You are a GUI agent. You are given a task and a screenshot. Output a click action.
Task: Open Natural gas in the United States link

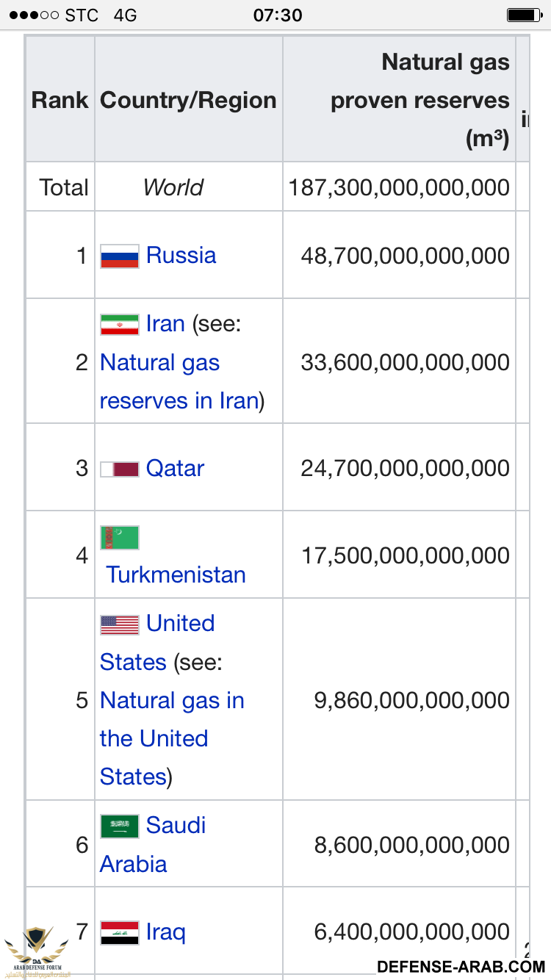[172, 738]
